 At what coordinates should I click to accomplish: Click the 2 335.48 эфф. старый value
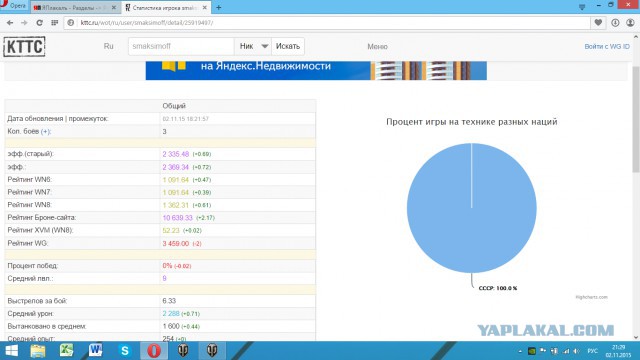coord(176,154)
